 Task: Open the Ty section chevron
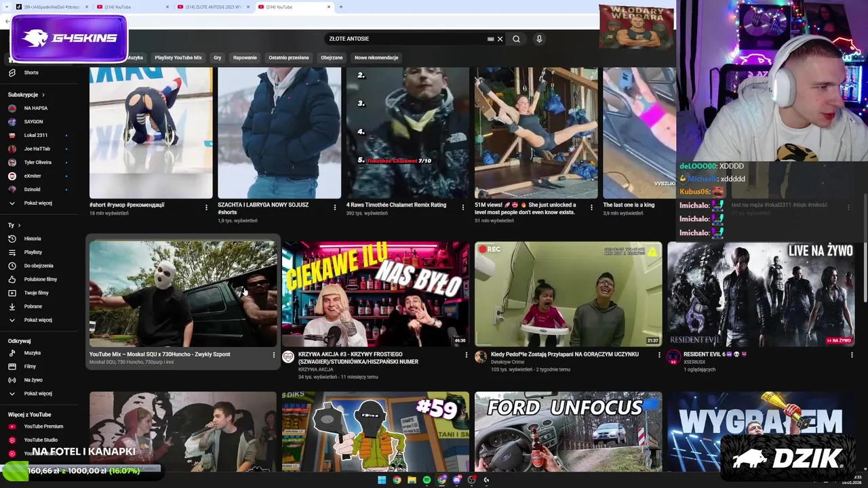pyautogui.click(x=19, y=225)
